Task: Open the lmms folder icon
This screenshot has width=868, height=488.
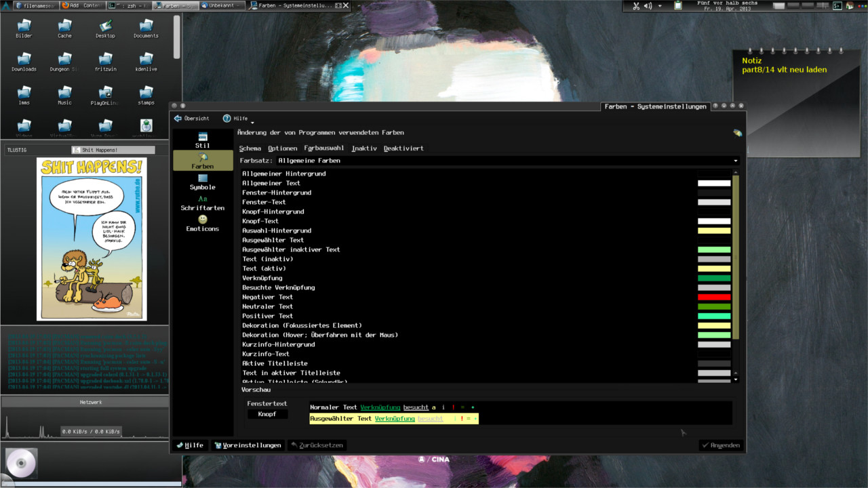Action: [x=24, y=96]
